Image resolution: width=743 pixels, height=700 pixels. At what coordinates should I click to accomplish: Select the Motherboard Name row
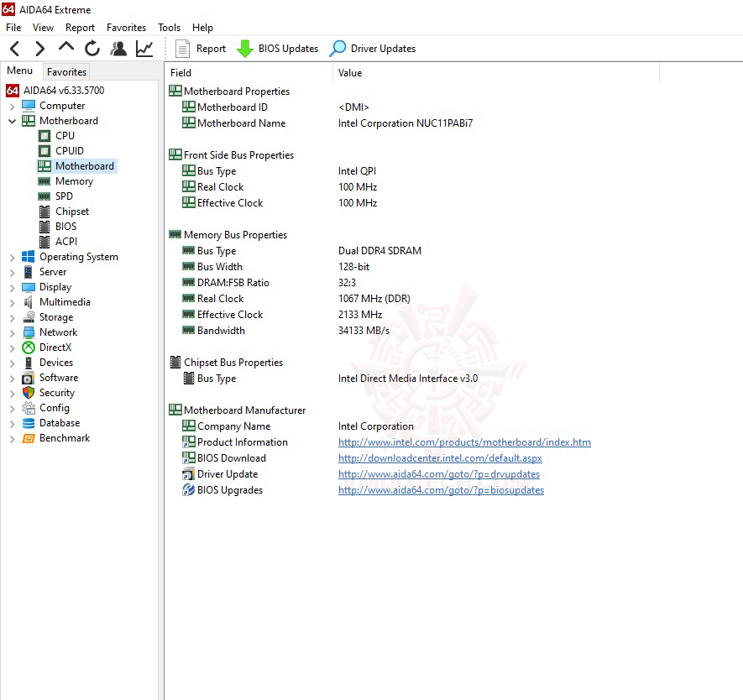[412, 123]
